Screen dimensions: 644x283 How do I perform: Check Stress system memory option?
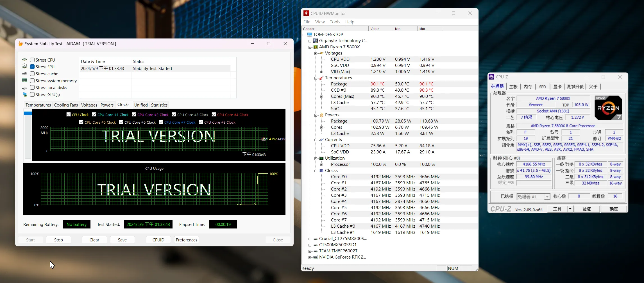tap(32, 81)
